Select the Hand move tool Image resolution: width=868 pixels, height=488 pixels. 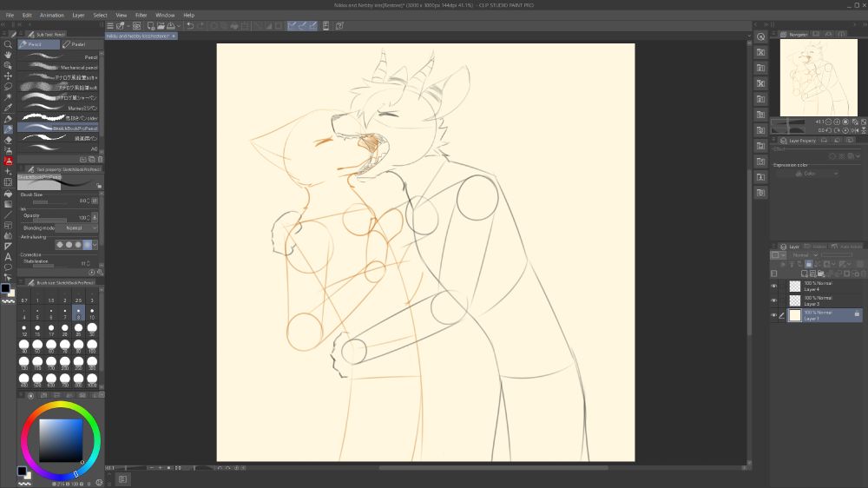coord(8,55)
